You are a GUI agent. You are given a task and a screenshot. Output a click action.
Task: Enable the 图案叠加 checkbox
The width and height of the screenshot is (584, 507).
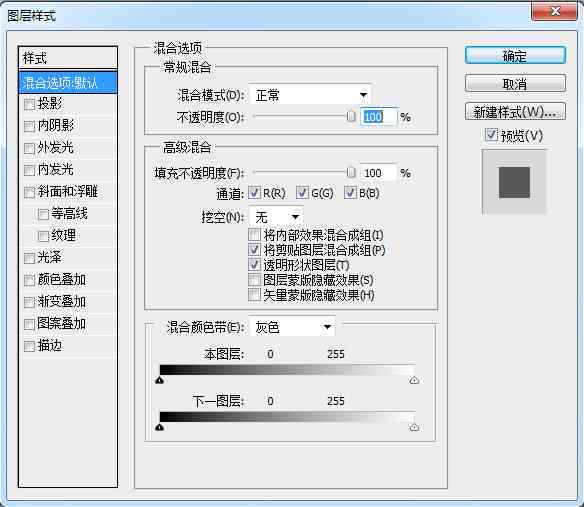pyautogui.click(x=29, y=324)
